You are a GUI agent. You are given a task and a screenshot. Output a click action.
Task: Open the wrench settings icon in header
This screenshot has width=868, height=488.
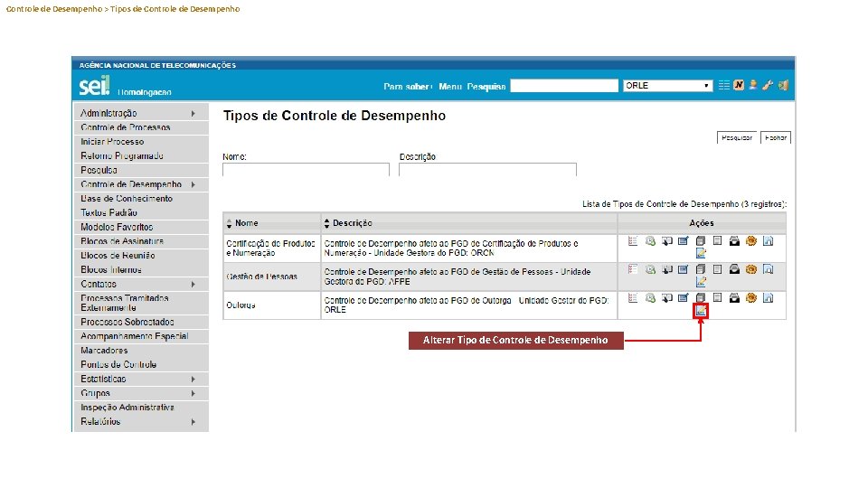tap(768, 85)
